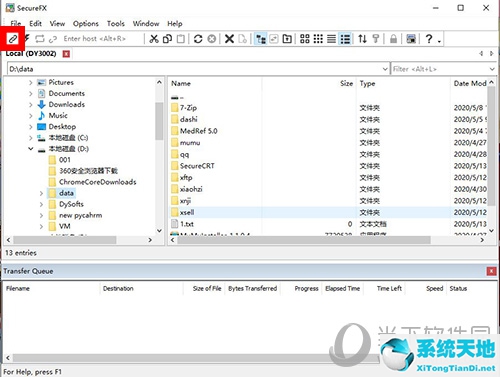500x377 pixels.
Task: Click the transfer up-down arrows icon
Action: pos(362,39)
